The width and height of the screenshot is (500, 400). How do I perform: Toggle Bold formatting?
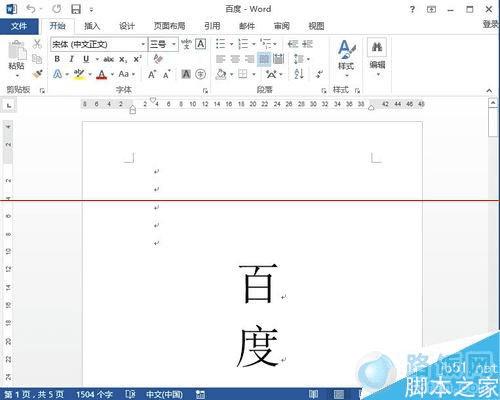[x=57, y=59]
